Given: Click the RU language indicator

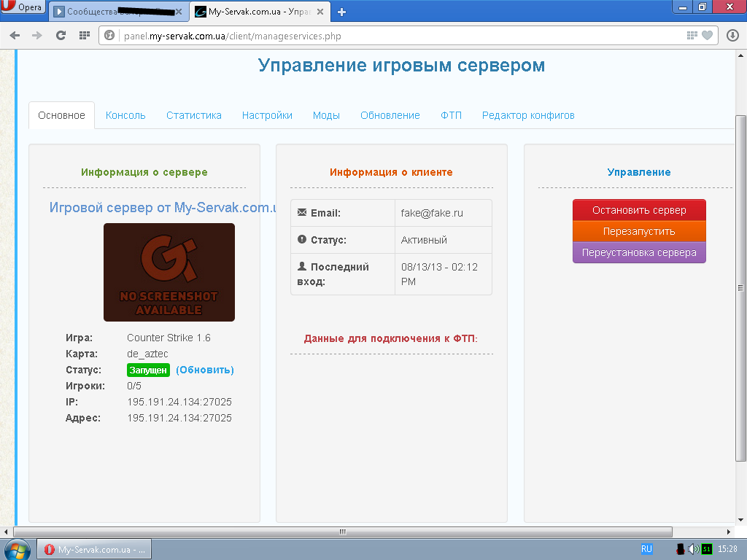Looking at the screenshot, I should coord(646,549).
